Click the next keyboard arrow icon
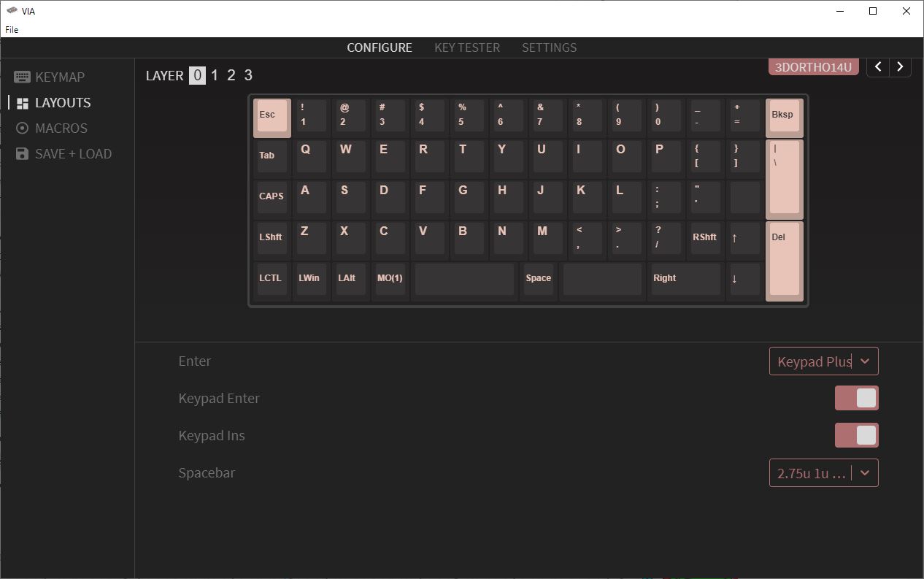The height and width of the screenshot is (579, 924). click(900, 66)
